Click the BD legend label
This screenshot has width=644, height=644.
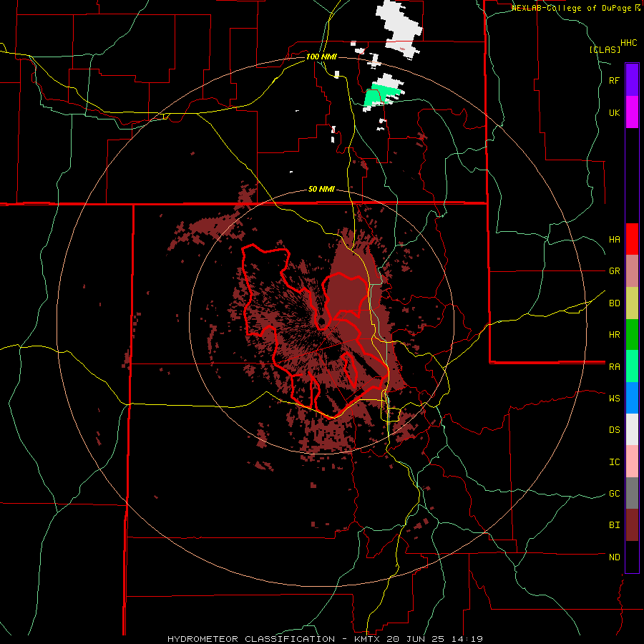(614, 303)
